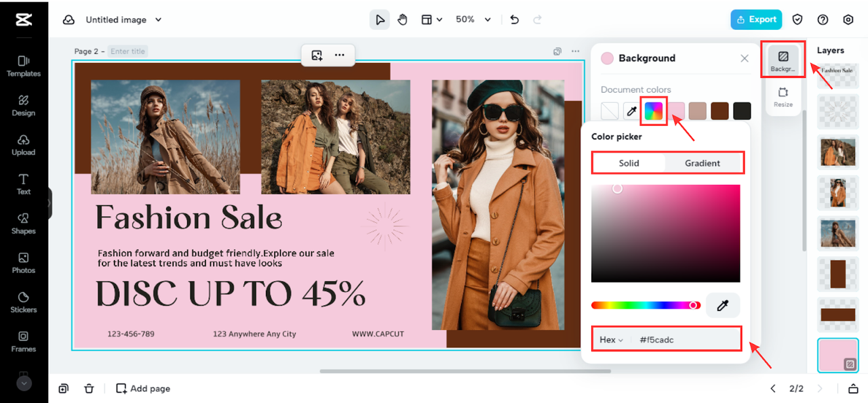Use the eyedropper button beside hue slider
Viewport: 868px width, 403px height.
[x=723, y=305]
